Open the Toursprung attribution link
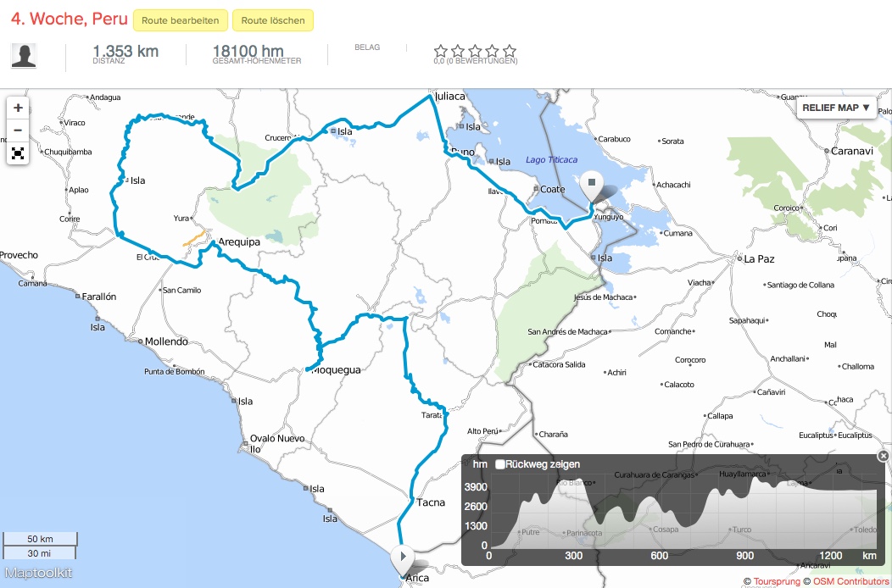Viewport: 892px width, 588px height. 778,581
